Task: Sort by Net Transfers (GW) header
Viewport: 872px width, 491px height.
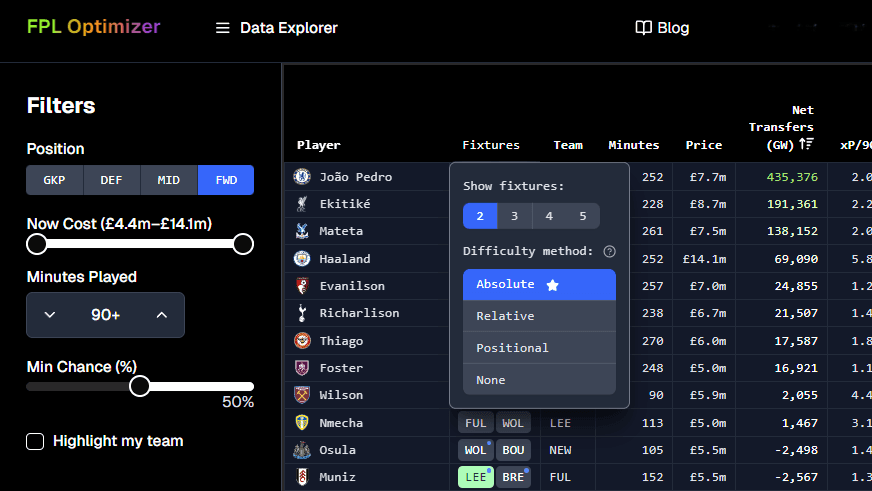Action: (781, 127)
